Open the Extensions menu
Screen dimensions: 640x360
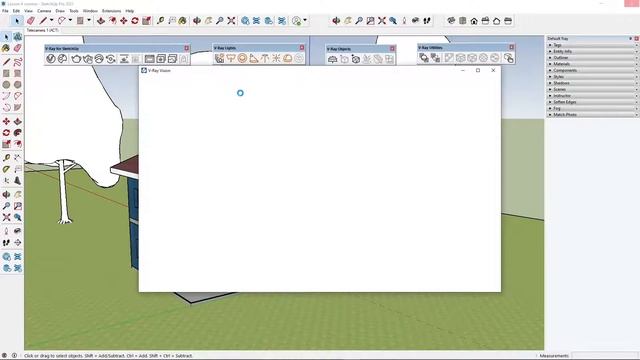(x=111, y=11)
